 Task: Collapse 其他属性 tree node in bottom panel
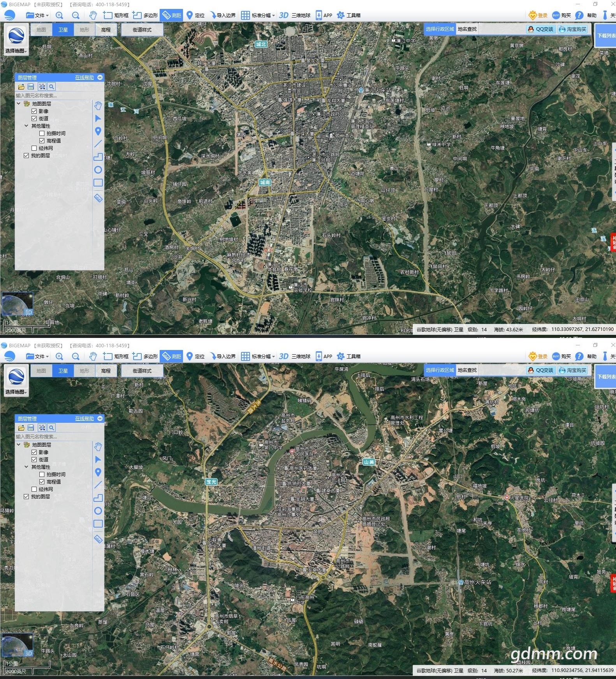point(26,467)
